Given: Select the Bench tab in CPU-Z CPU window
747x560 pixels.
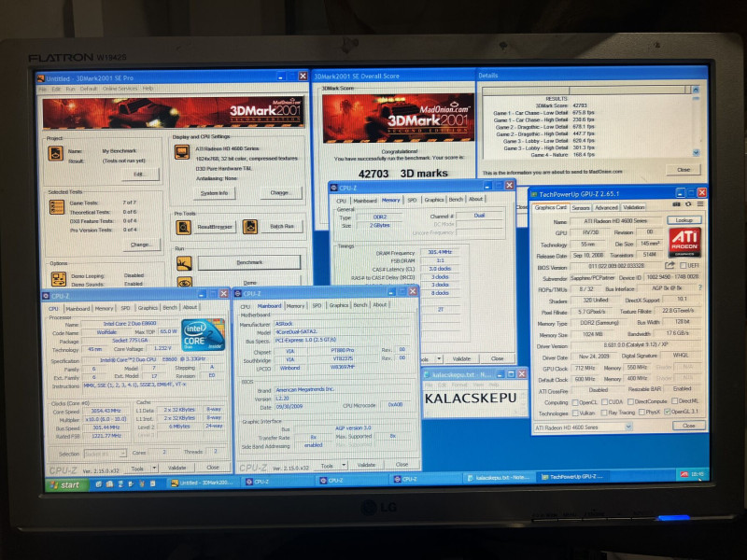Looking at the screenshot, I should point(170,308).
